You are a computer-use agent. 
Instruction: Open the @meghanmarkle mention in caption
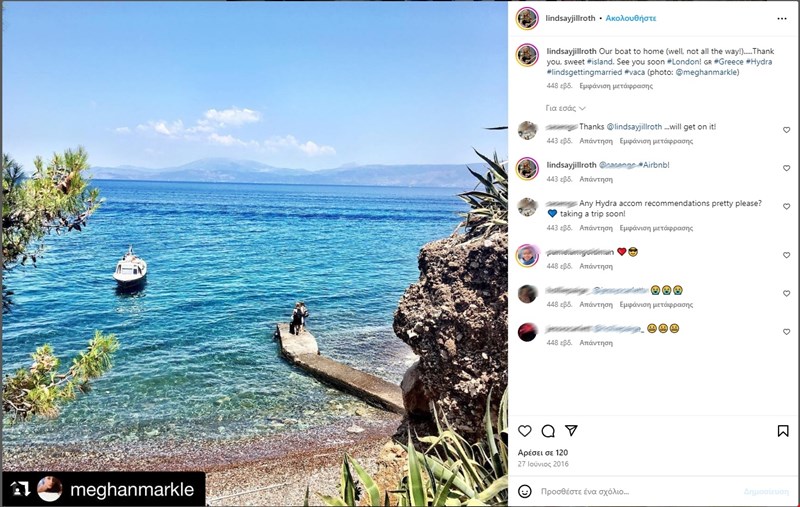pyautogui.click(x=706, y=72)
